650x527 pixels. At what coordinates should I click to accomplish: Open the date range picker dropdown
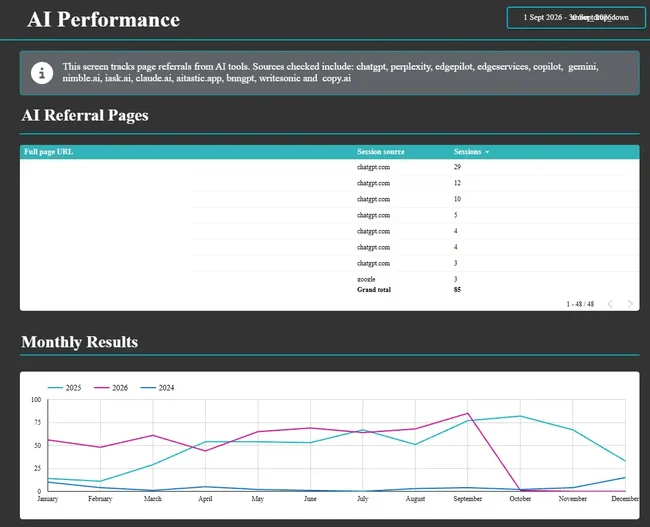click(x=576, y=17)
